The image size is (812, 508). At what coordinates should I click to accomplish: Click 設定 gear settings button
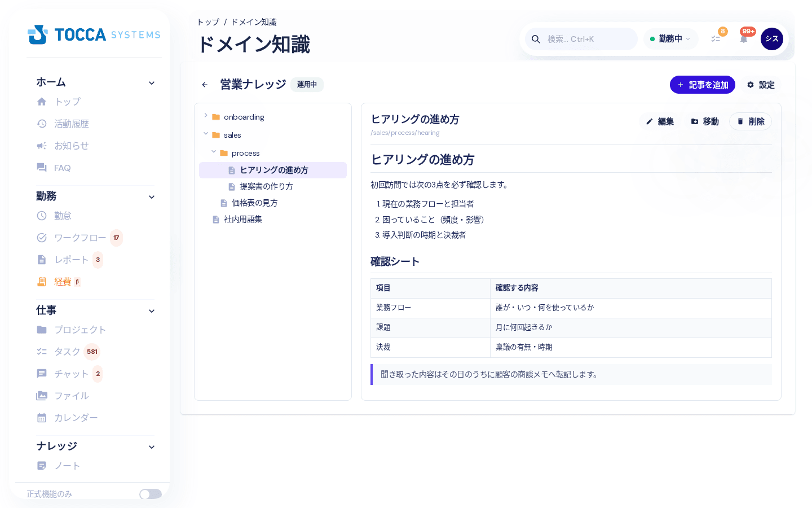(761, 85)
